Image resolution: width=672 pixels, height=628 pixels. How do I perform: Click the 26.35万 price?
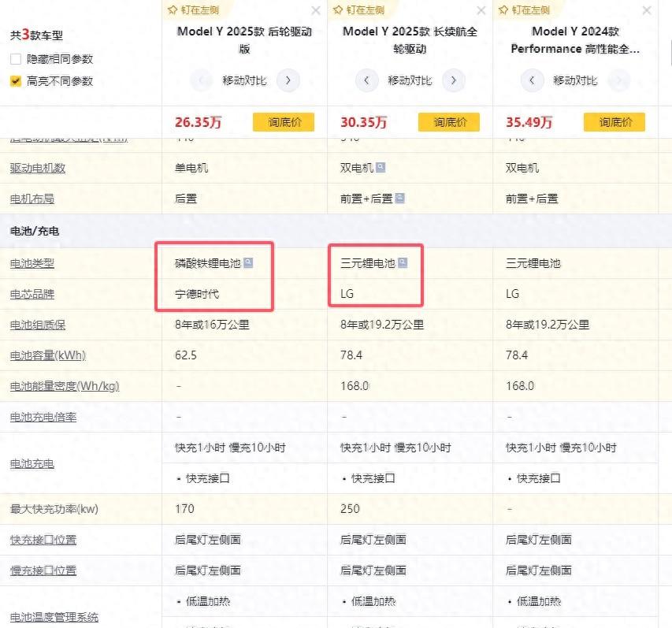click(x=198, y=122)
